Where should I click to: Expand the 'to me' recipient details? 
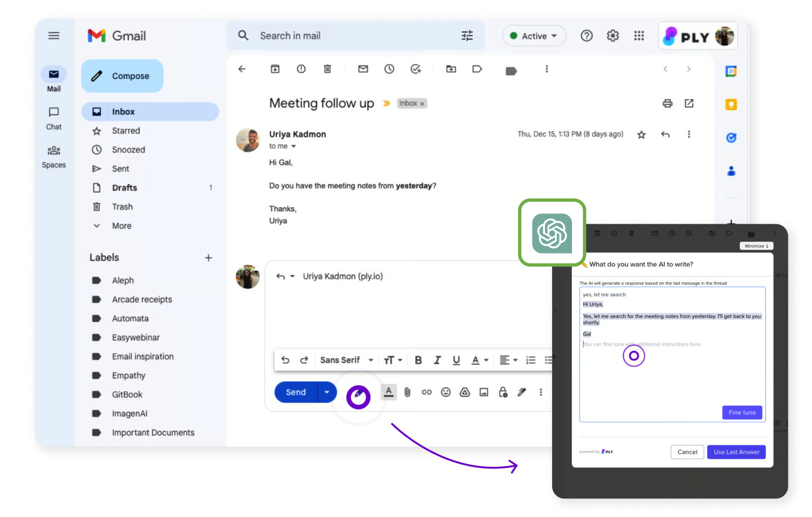pos(293,147)
